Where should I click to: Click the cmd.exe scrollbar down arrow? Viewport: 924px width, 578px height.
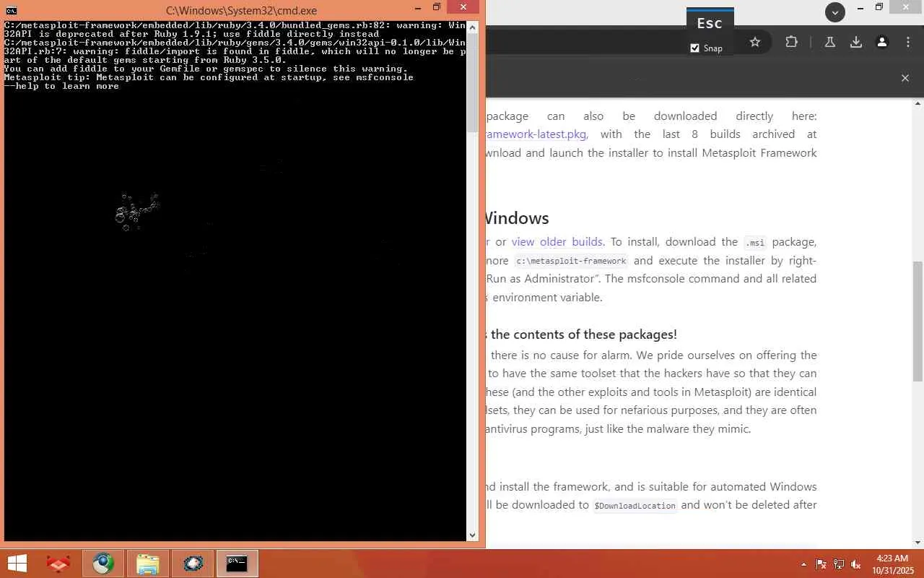click(473, 535)
